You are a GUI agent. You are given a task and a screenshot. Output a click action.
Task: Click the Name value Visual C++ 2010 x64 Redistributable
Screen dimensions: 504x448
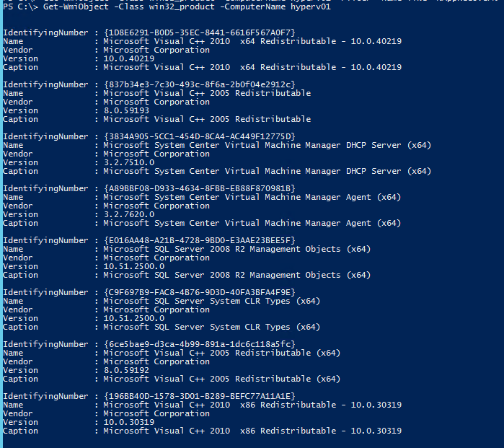point(252,41)
